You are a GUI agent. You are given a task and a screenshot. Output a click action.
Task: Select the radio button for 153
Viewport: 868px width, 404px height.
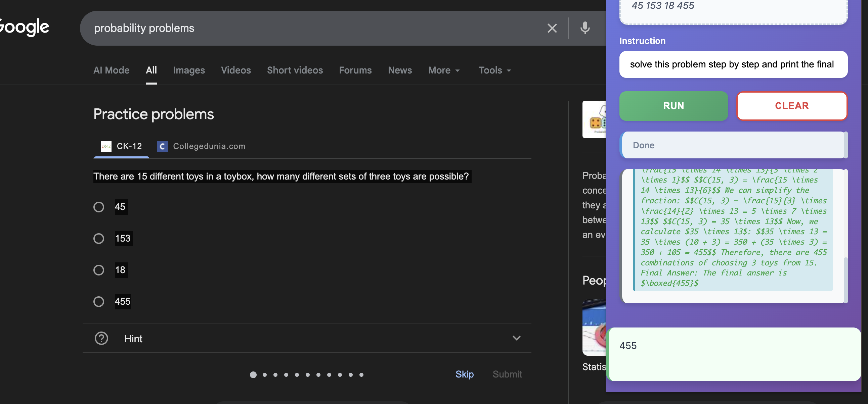tap(99, 238)
